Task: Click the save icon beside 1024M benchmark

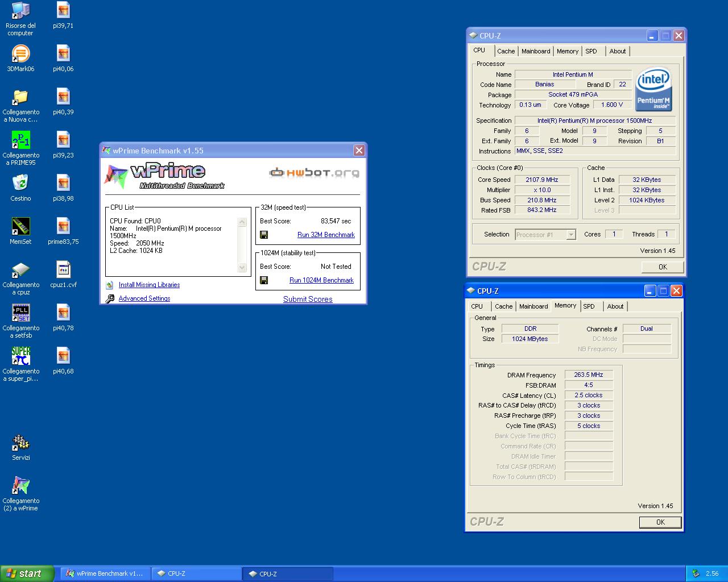Action: coord(264,280)
